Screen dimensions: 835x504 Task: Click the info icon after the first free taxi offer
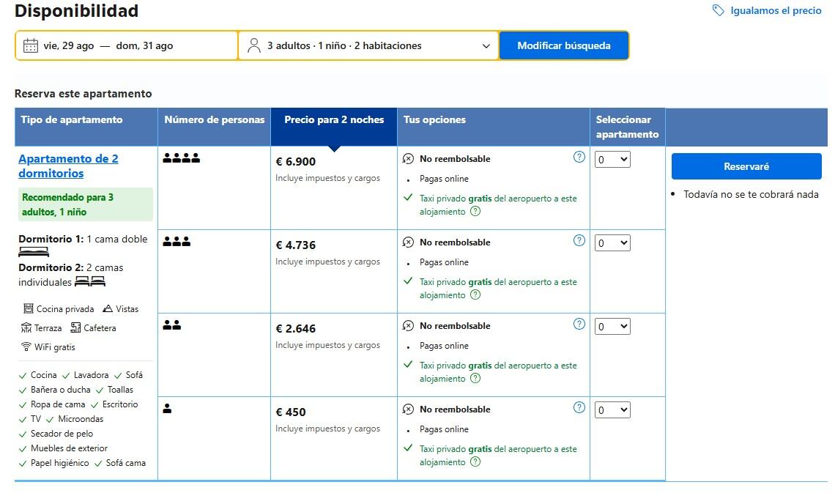pos(475,212)
